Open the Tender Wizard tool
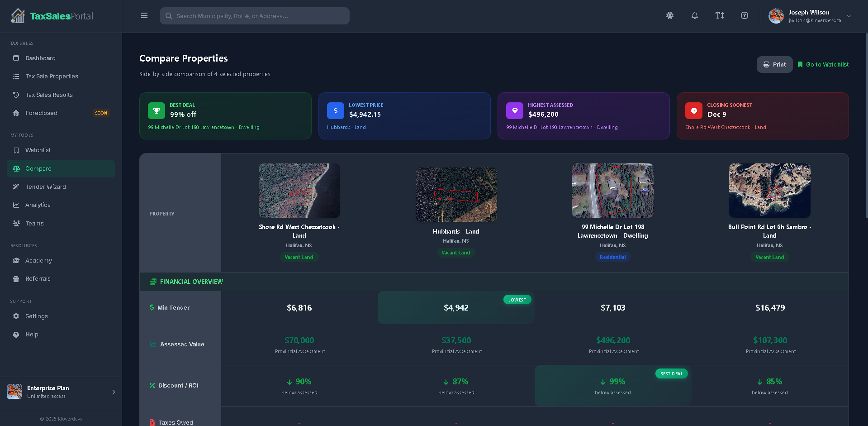The width and height of the screenshot is (868, 426). click(x=44, y=187)
